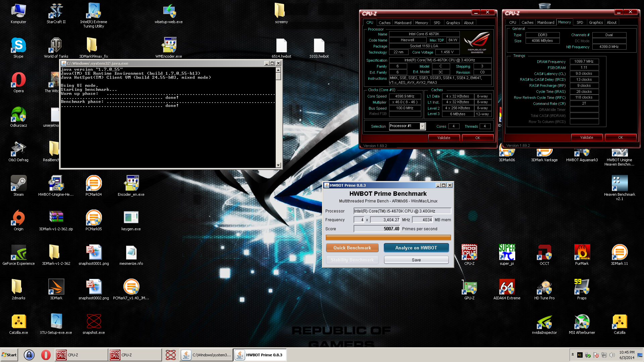Start the Quick Benchmark in HWBOT Prime
This screenshot has width=644, height=362.
click(x=352, y=248)
